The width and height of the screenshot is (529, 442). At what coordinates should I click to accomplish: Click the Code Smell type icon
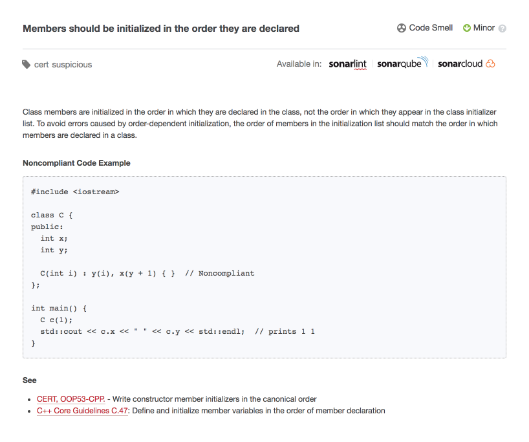[x=401, y=28]
